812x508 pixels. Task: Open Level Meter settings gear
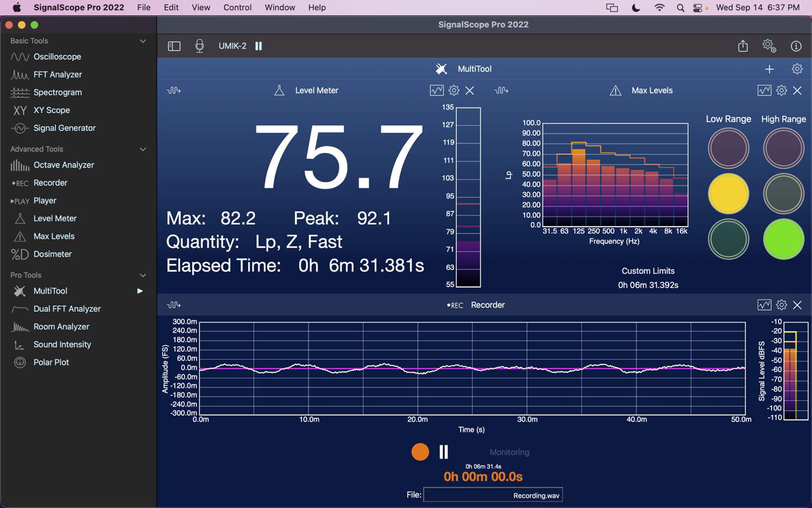coord(454,90)
